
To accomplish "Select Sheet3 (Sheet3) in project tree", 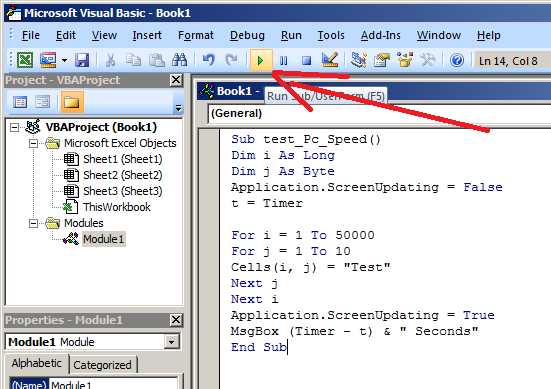I will pyautogui.click(x=123, y=191).
